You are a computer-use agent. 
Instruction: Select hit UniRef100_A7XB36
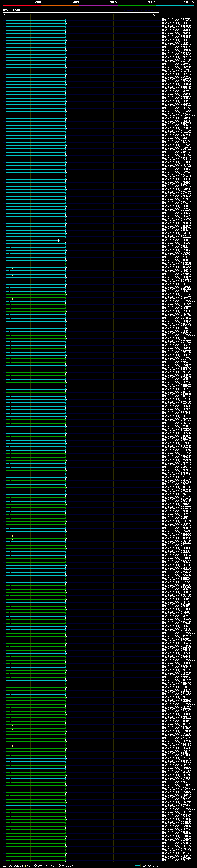pos(177,54)
